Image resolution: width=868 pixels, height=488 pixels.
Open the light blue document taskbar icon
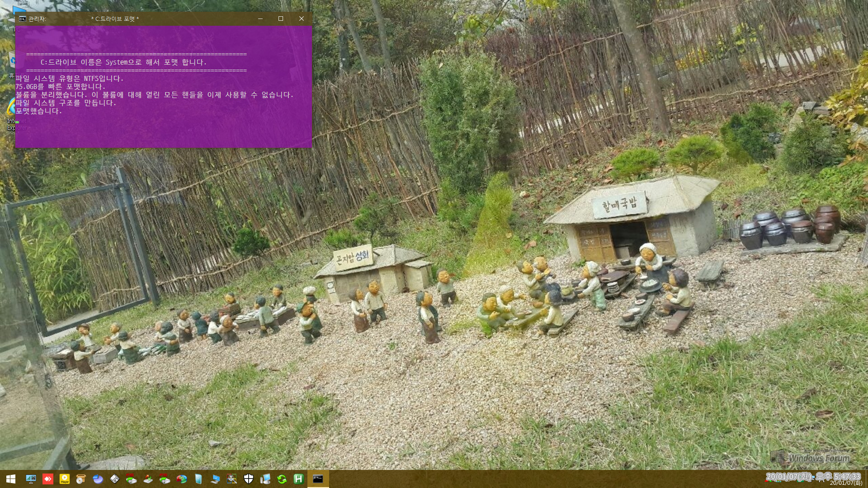(198, 479)
